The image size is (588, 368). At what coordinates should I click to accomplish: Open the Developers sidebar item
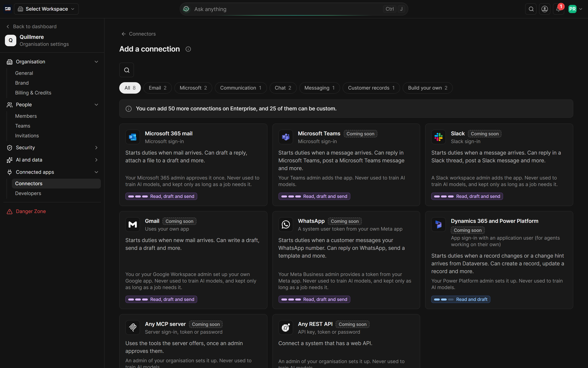56,193
